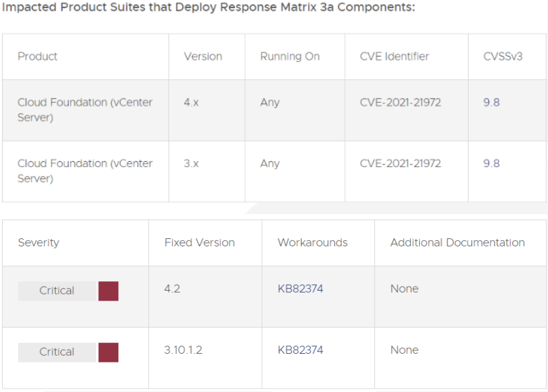Open KB82374 workaround link for version 4.2

300,289
